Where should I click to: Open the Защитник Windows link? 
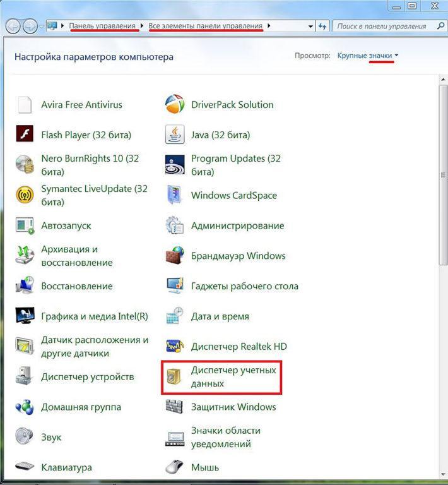pyautogui.click(x=233, y=407)
